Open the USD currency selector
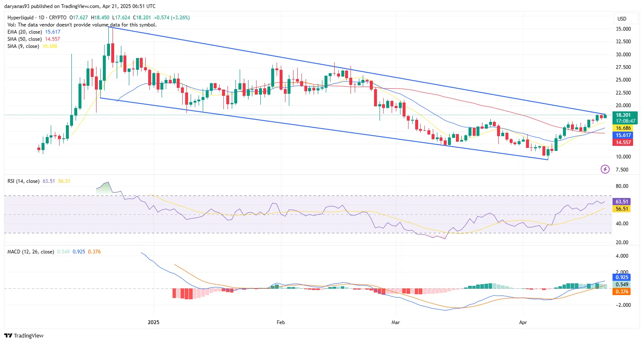This screenshot has width=644, height=343. pos(622,18)
